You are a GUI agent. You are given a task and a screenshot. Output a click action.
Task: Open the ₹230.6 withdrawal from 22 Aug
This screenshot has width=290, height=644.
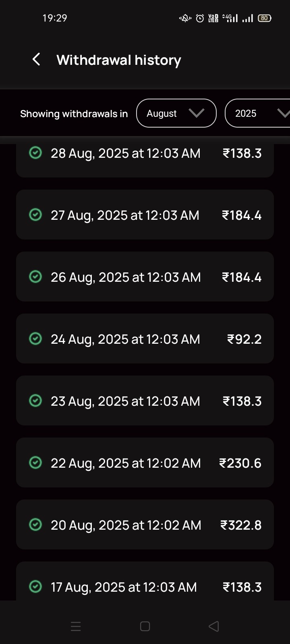pyautogui.click(x=240, y=463)
